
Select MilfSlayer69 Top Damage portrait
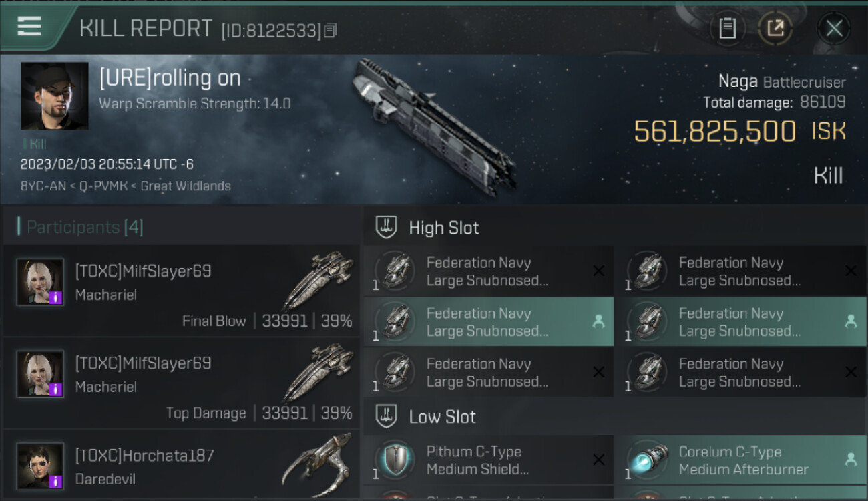[x=40, y=374]
